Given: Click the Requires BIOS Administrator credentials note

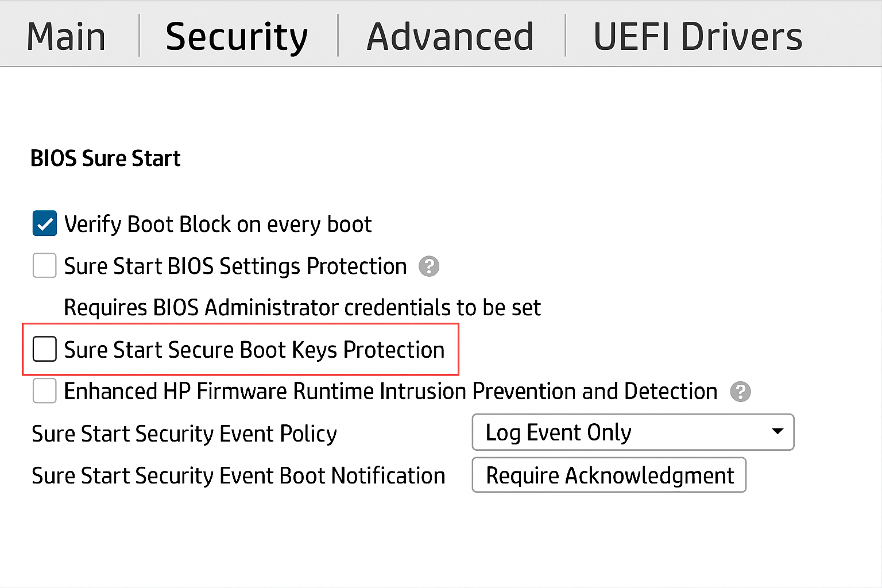Looking at the screenshot, I should (302, 308).
